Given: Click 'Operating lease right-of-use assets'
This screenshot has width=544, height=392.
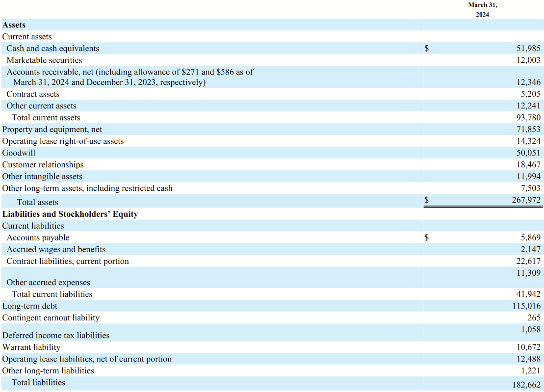Looking at the screenshot, I should 63,141.
